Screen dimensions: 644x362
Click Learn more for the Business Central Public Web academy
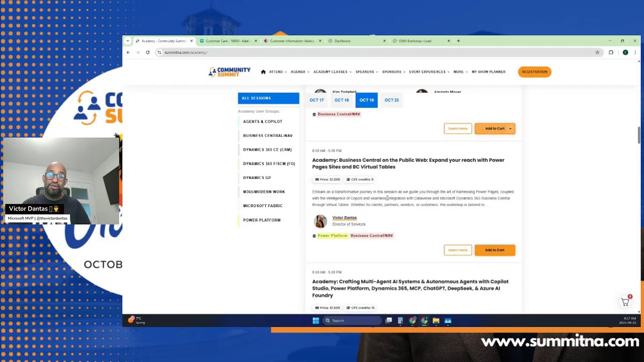pyautogui.click(x=458, y=250)
